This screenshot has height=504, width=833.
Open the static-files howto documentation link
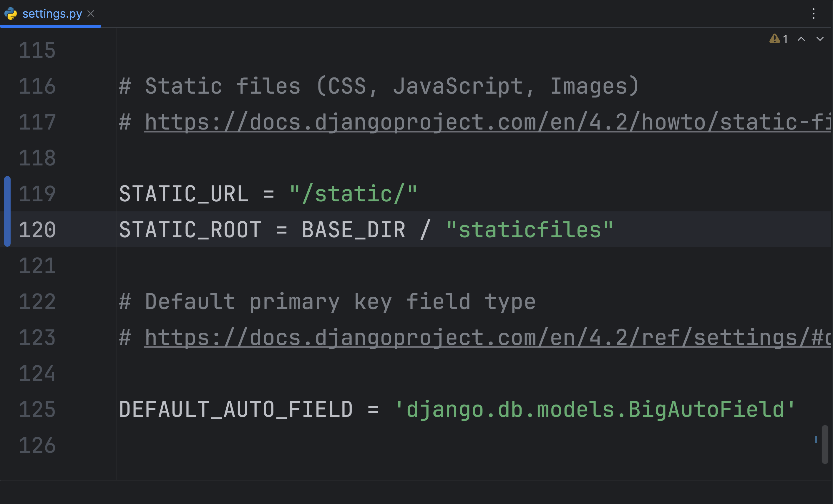[473, 122]
